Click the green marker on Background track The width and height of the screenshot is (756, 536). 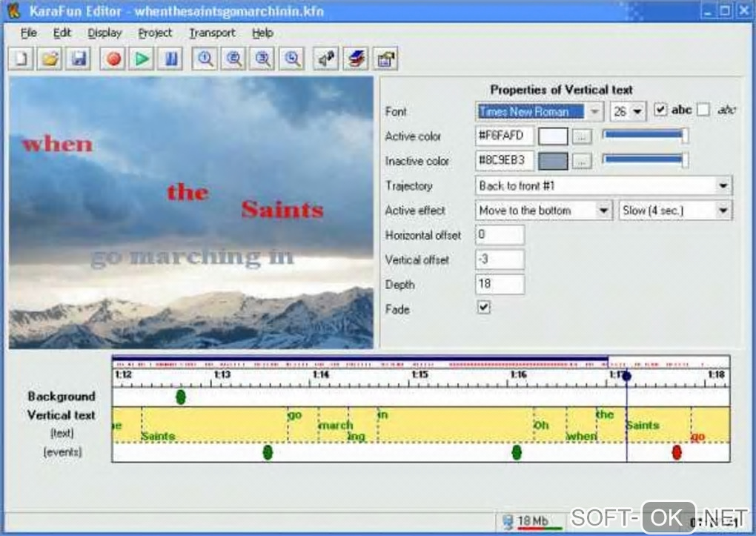[181, 397]
